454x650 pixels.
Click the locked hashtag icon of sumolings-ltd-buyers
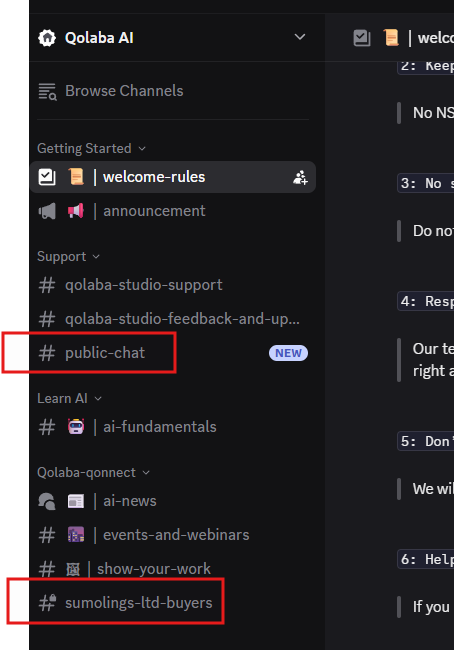coord(47,603)
